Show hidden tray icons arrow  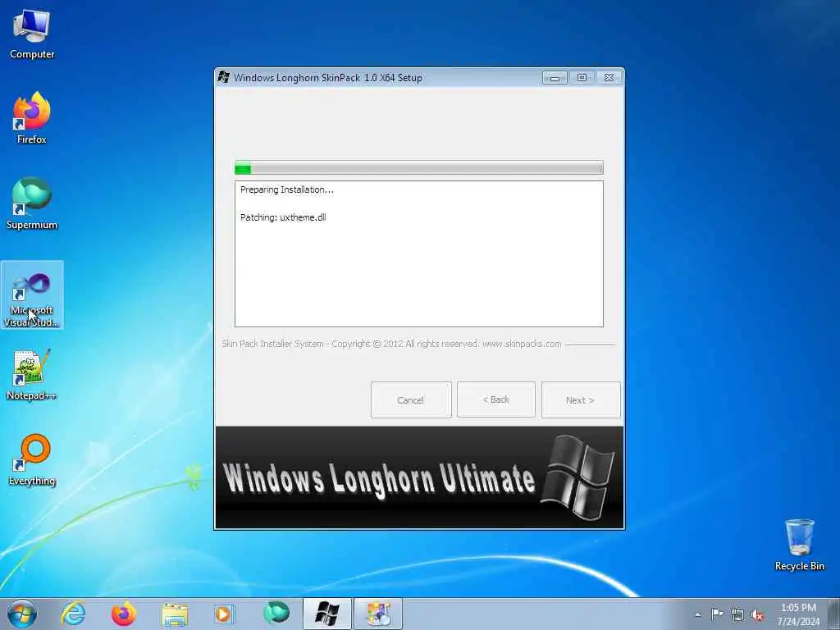[697, 614]
